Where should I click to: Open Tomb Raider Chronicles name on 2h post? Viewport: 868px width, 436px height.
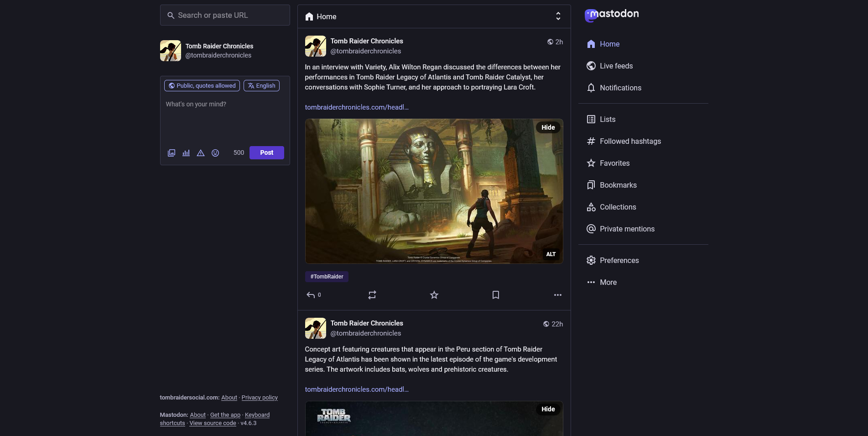tap(367, 41)
